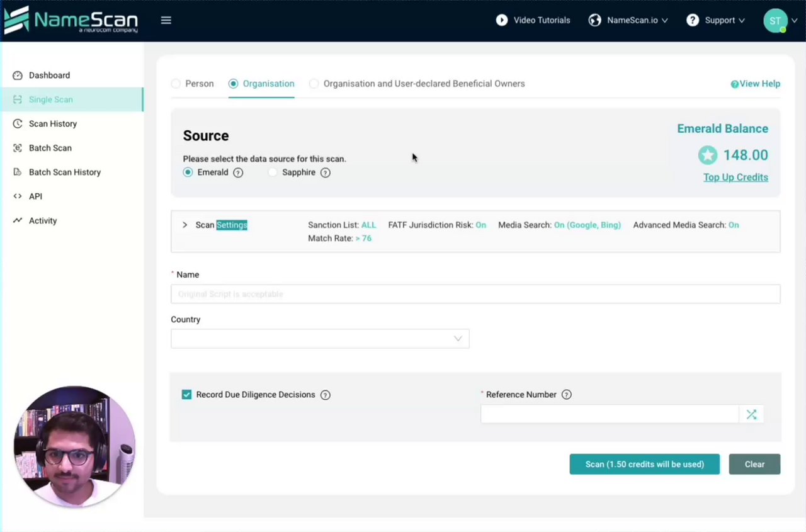Click the View Help question icon
Screen dimensions: 806x532
click(734, 84)
